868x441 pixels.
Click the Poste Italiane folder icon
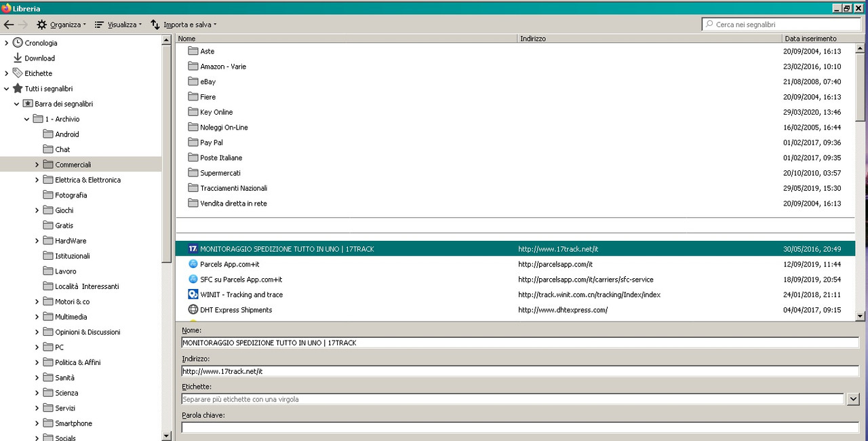tap(193, 157)
